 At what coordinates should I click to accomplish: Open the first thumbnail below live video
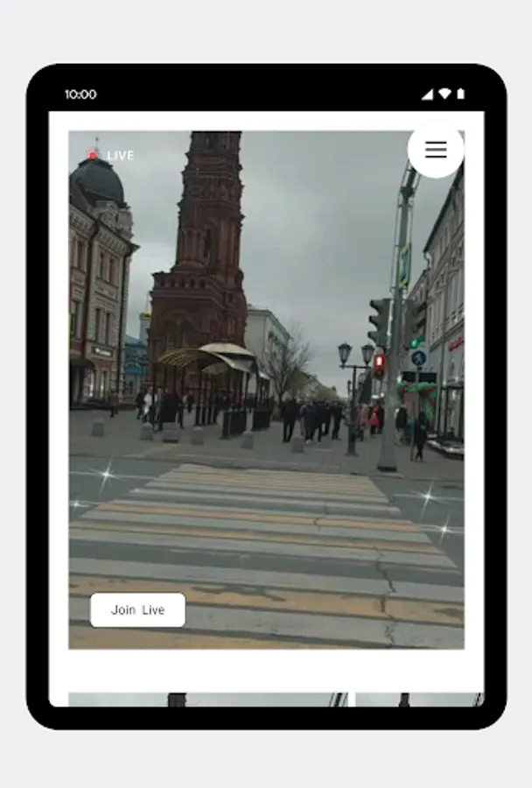coord(208,700)
